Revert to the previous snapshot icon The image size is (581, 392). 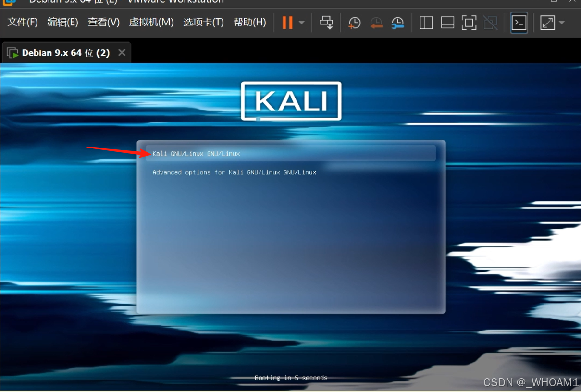(376, 23)
